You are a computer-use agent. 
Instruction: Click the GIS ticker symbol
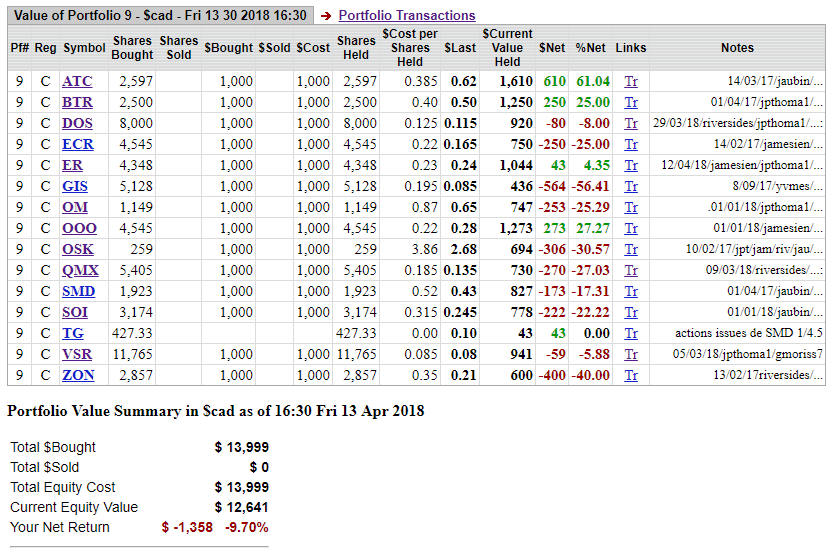tap(75, 187)
